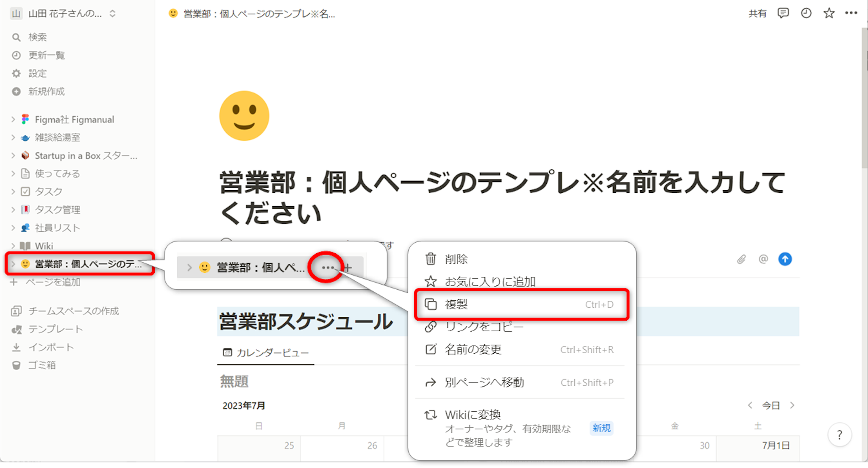Viewport: 868px width, 468px height.
Task: Select 削除 in the context menu
Action: [x=456, y=259]
